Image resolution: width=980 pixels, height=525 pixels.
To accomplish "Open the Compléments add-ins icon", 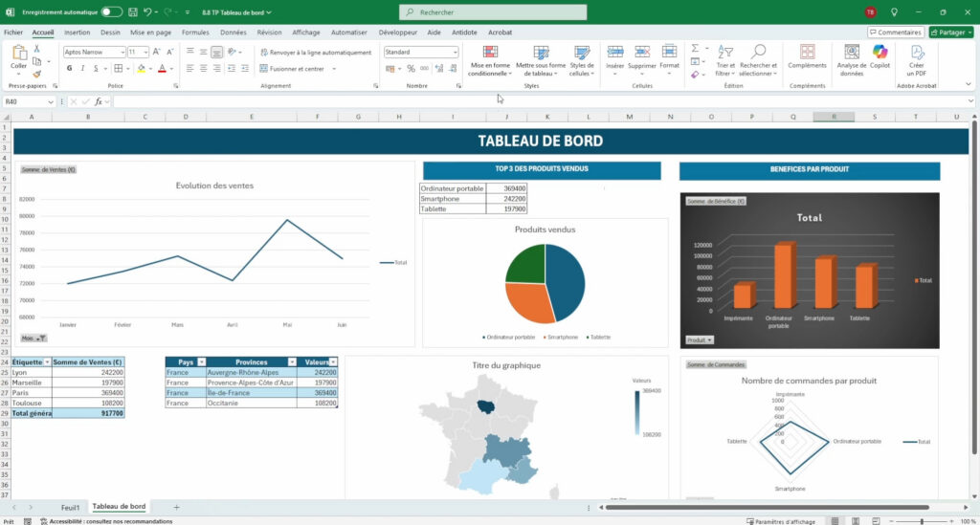I will pos(807,53).
